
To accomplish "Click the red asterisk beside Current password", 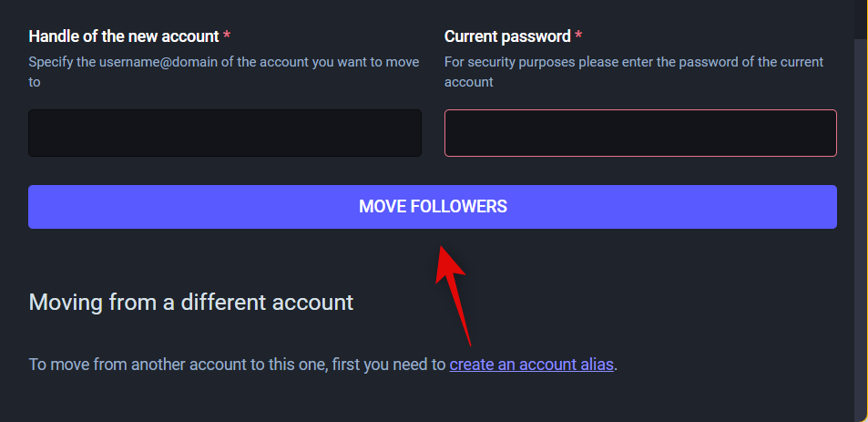I will [578, 36].
